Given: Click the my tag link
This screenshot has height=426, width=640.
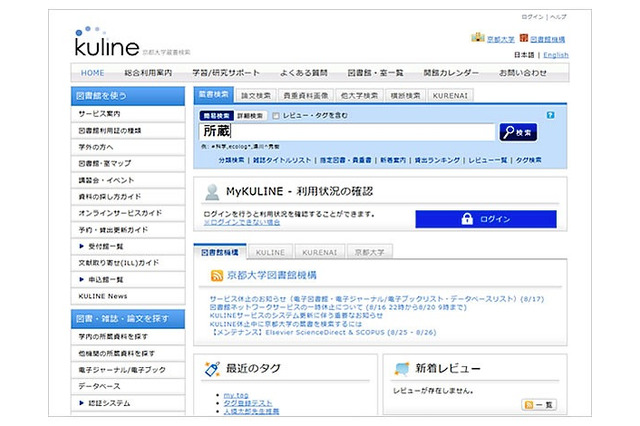Looking at the screenshot, I should 236,395.
